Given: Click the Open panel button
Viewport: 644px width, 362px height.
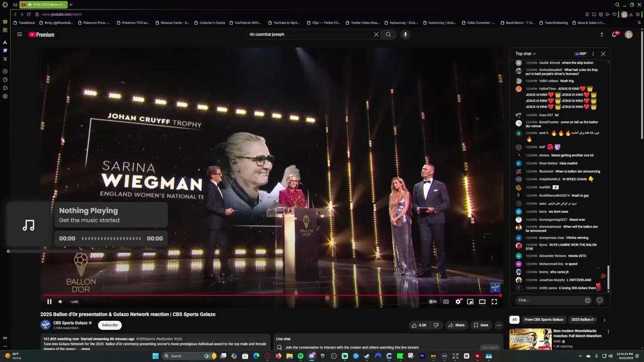Looking at the screenshot, I should point(490,347).
